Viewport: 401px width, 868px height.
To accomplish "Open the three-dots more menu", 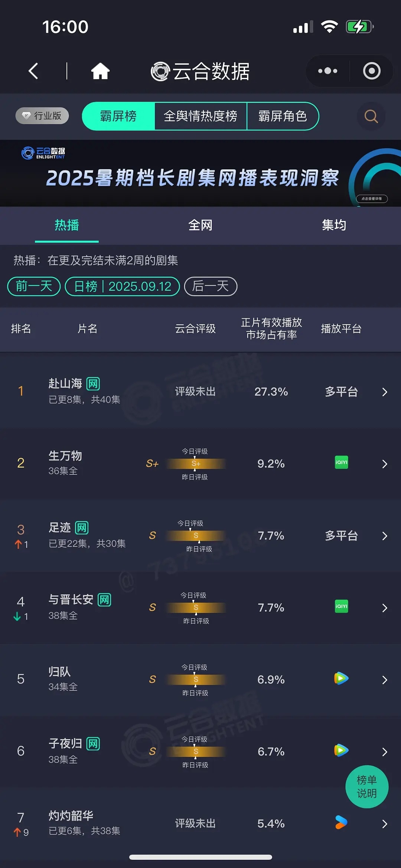I will (328, 71).
